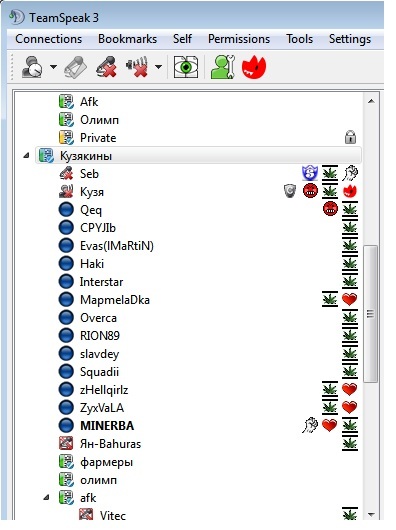This screenshot has height=530, width=396.
Task: Click the blue status circle beside slavdey
Action: click(66, 354)
